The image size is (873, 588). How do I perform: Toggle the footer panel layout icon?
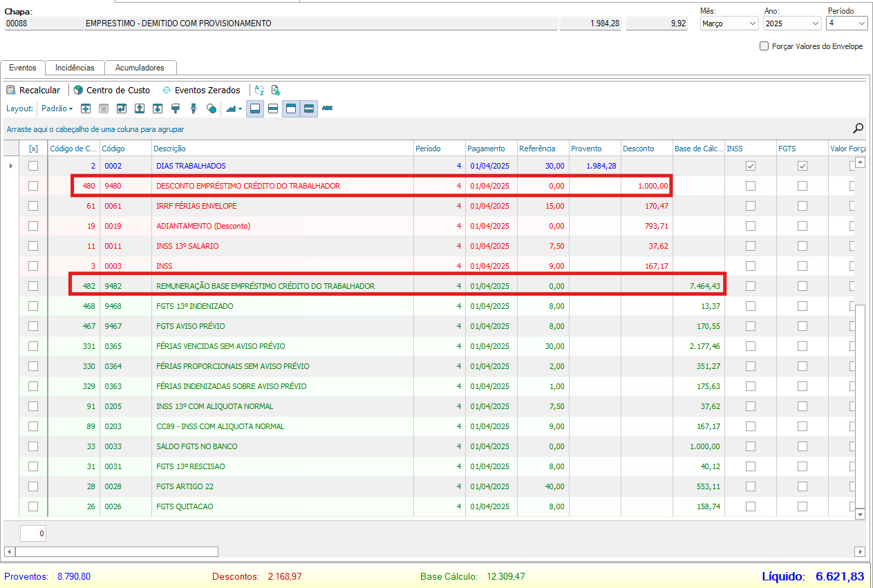click(x=255, y=108)
